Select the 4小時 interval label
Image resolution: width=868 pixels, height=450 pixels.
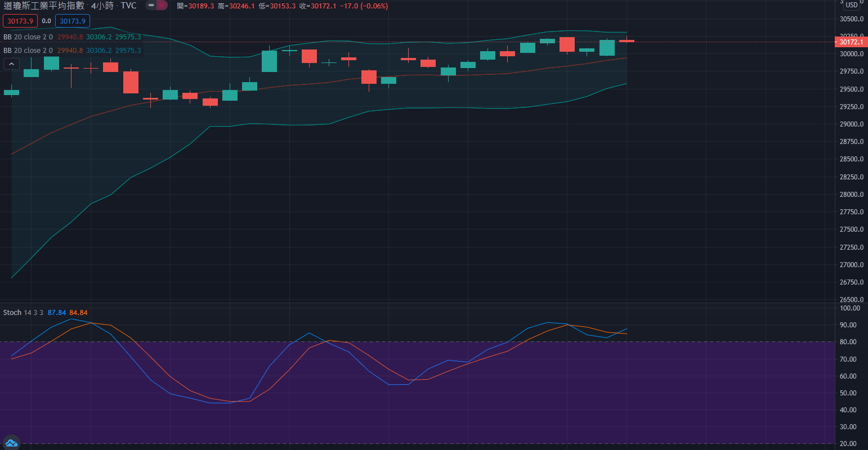pos(102,6)
